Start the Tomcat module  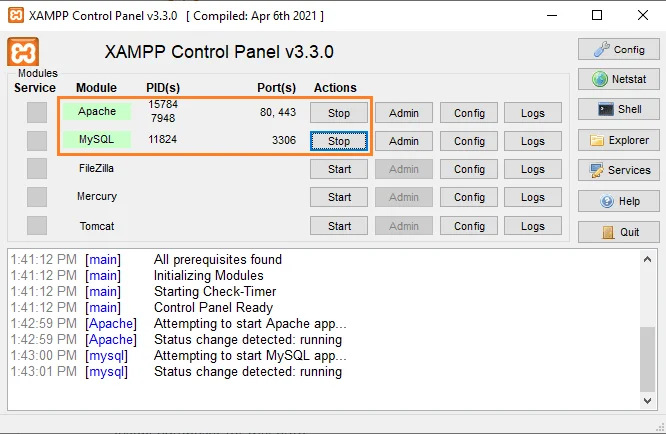point(339,225)
